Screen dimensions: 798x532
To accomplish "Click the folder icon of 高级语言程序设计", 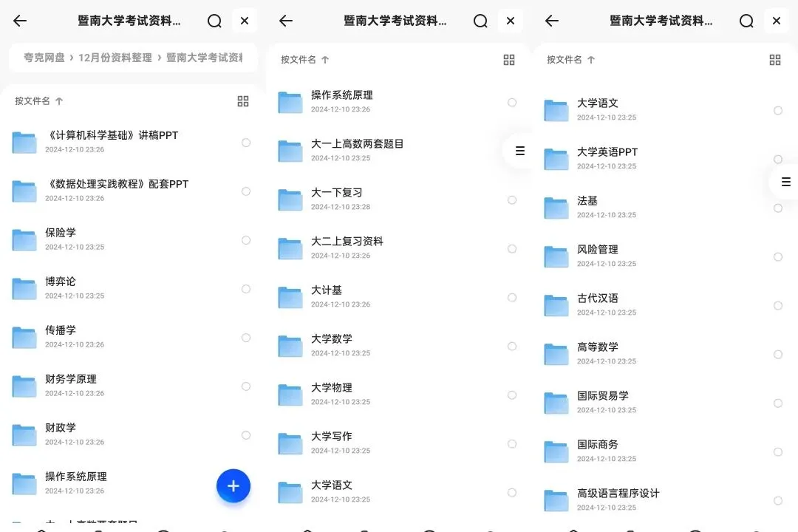I will (x=556, y=501).
